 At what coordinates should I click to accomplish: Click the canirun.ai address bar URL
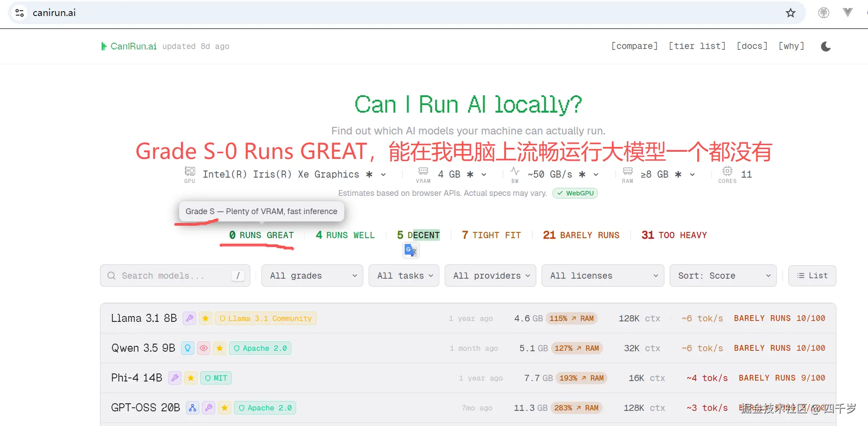coord(54,13)
